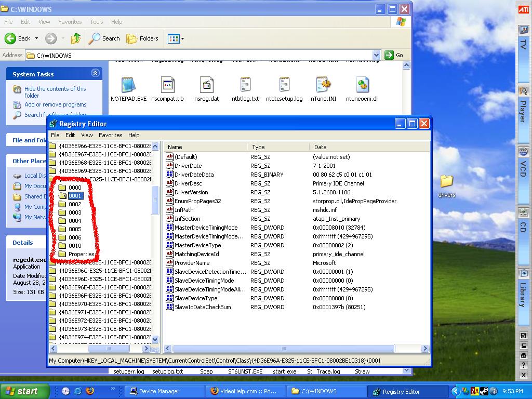Select the 0005 registry subkey
The image size is (532, 399).
tap(75, 229)
